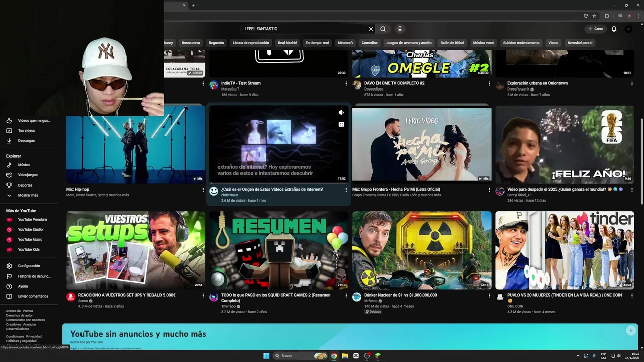Open the MrBeast nuclear bunker thumbnail
Image resolution: width=644 pixels, height=362 pixels.
click(x=422, y=250)
